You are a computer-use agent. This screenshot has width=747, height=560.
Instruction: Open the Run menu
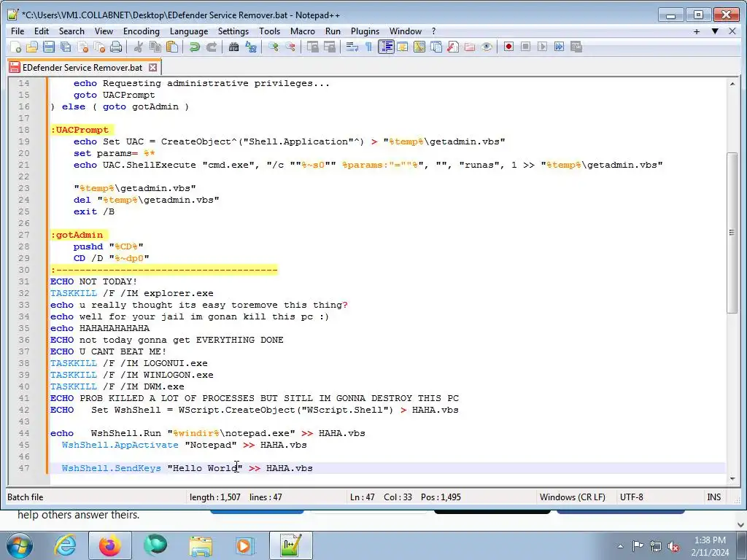point(333,31)
